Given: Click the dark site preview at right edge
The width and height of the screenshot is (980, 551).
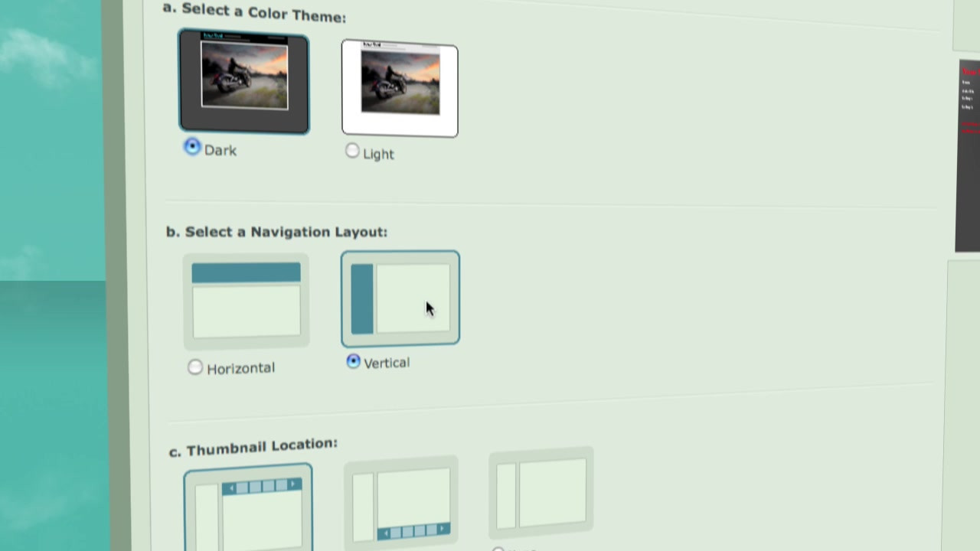Looking at the screenshot, I should 968,157.
